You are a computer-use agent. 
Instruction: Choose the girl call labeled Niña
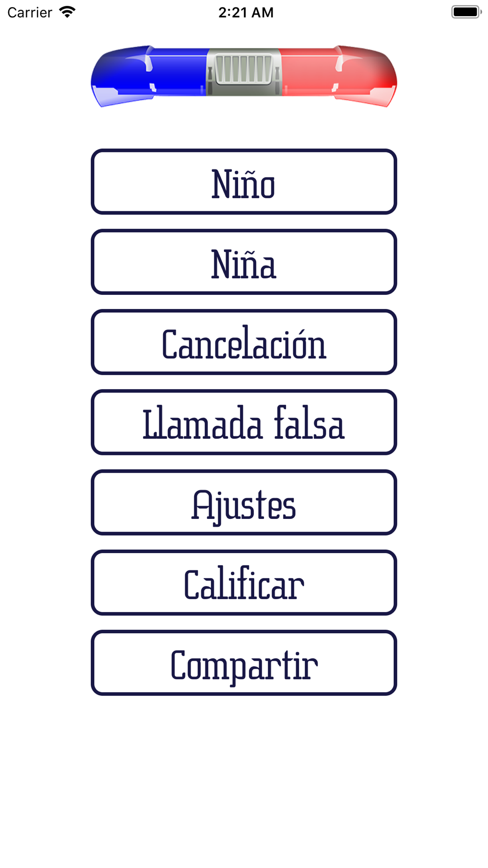tap(244, 262)
